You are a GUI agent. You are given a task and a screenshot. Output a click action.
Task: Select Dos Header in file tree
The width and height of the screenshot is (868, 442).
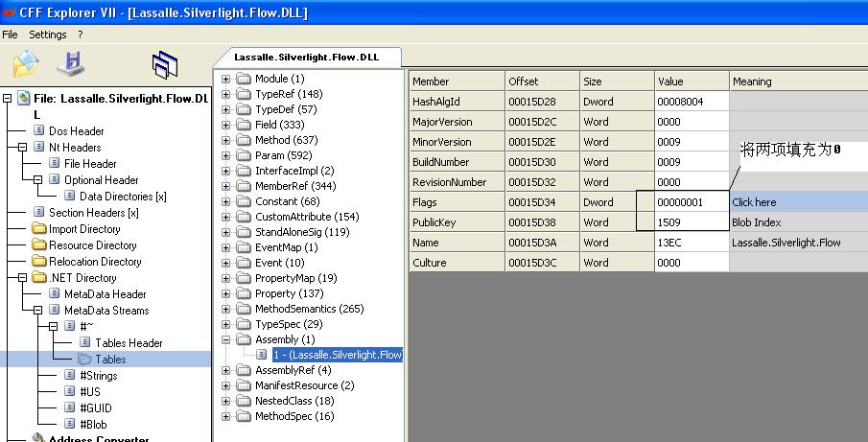76,131
